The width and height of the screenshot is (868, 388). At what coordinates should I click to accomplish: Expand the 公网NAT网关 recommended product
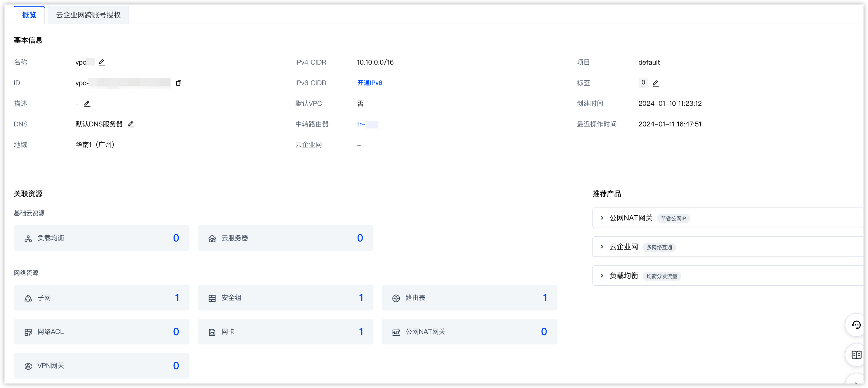pyautogui.click(x=602, y=218)
